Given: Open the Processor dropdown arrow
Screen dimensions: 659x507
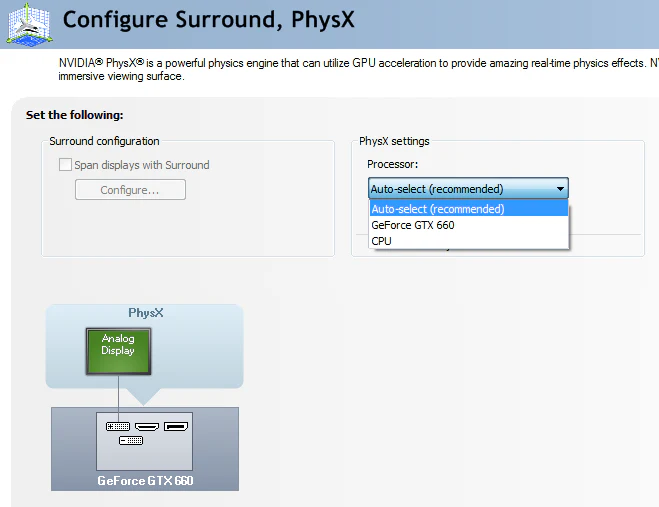Looking at the screenshot, I should coord(560,189).
